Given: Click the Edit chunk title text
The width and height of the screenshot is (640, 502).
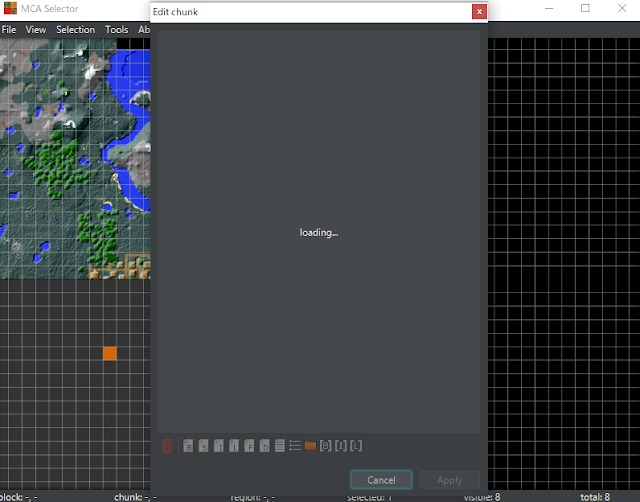Looking at the screenshot, I should pyautogui.click(x=175, y=12).
